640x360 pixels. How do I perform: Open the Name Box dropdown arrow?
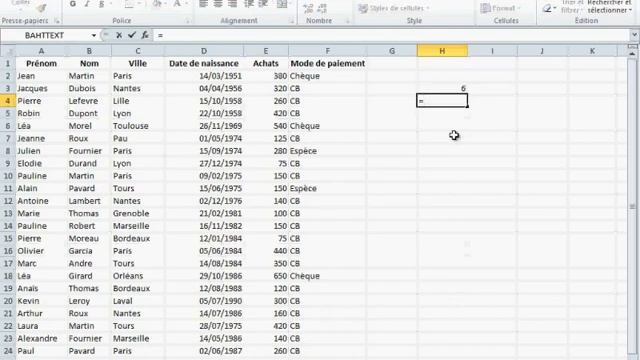tap(94, 36)
